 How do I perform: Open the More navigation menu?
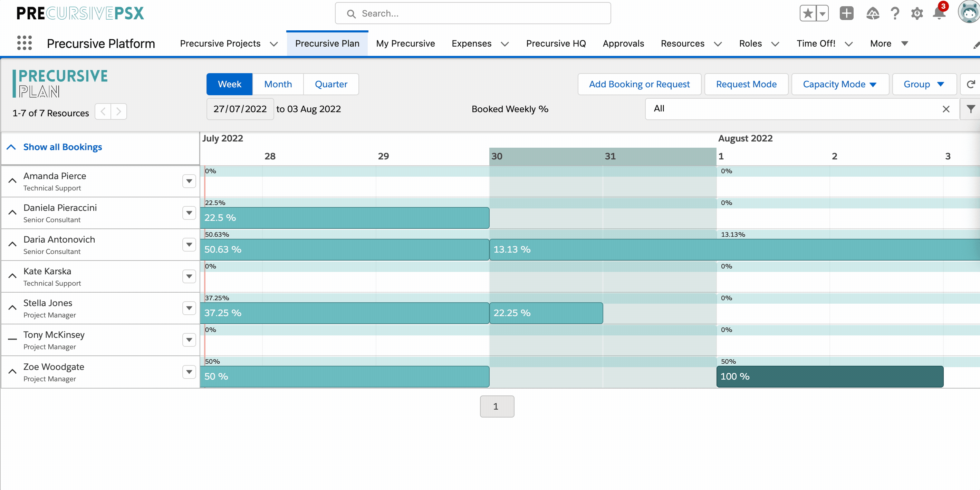(x=889, y=43)
